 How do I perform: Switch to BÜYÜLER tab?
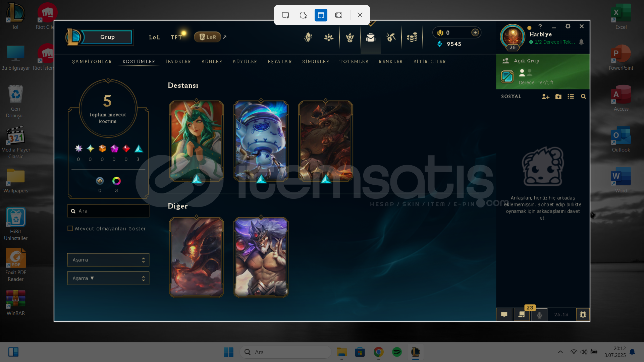tap(245, 62)
